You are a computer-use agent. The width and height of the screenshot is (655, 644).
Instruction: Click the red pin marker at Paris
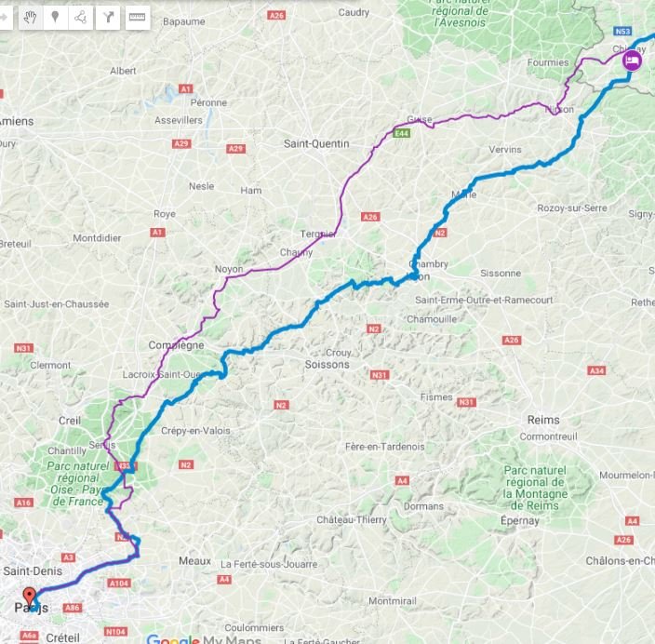tap(29, 596)
